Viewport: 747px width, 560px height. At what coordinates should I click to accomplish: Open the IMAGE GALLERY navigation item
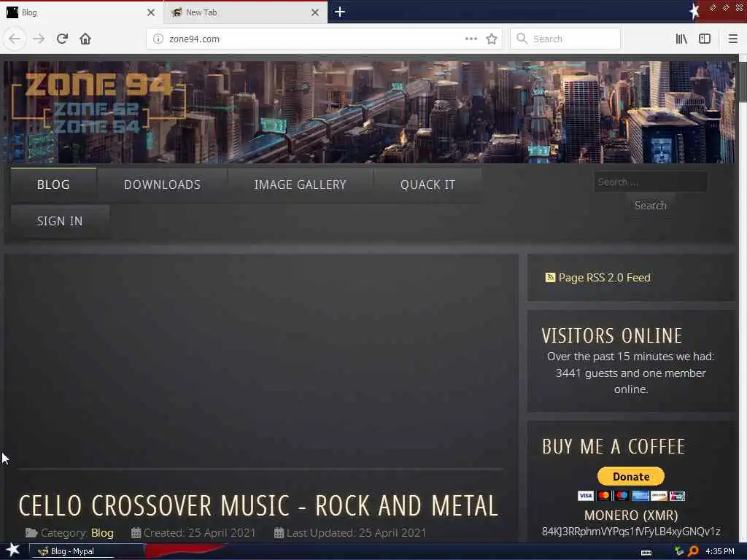point(300,184)
